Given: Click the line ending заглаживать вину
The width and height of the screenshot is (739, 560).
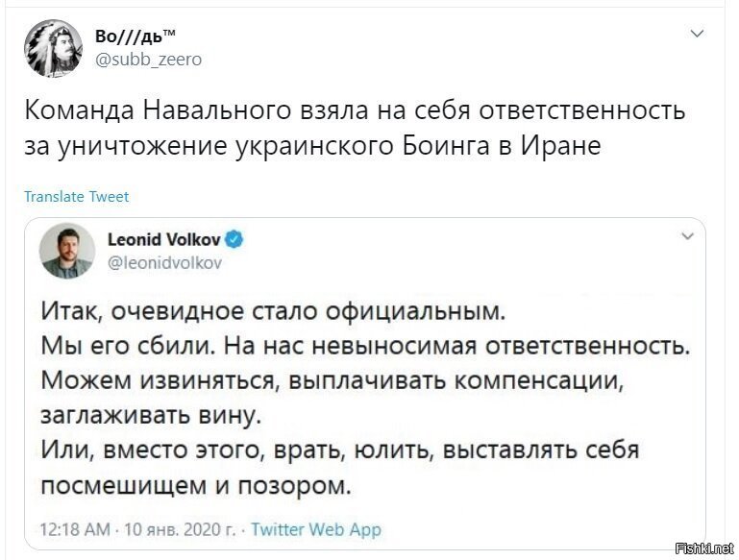Looking at the screenshot, I should [x=151, y=415].
